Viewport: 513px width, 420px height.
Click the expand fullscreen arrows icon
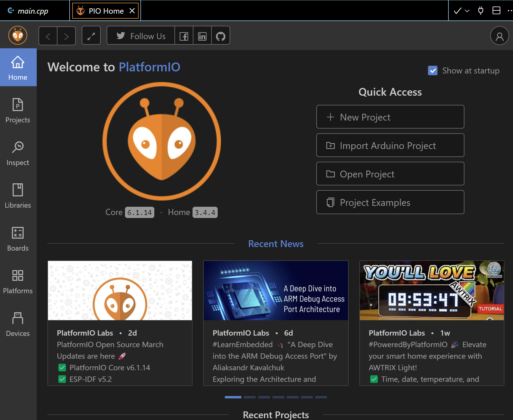91,36
